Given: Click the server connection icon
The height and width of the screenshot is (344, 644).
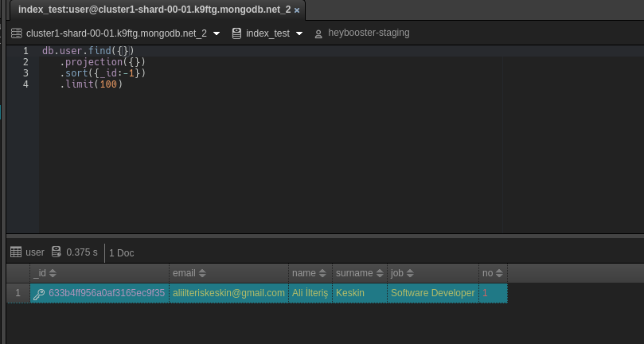Looking at the screenshot, I should [x=16, y=33].
